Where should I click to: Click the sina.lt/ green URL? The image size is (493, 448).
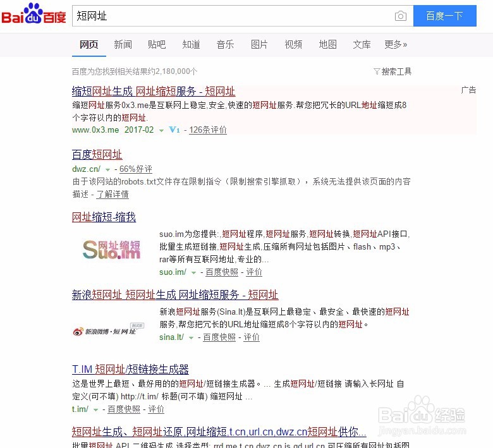tap(171, 337)
